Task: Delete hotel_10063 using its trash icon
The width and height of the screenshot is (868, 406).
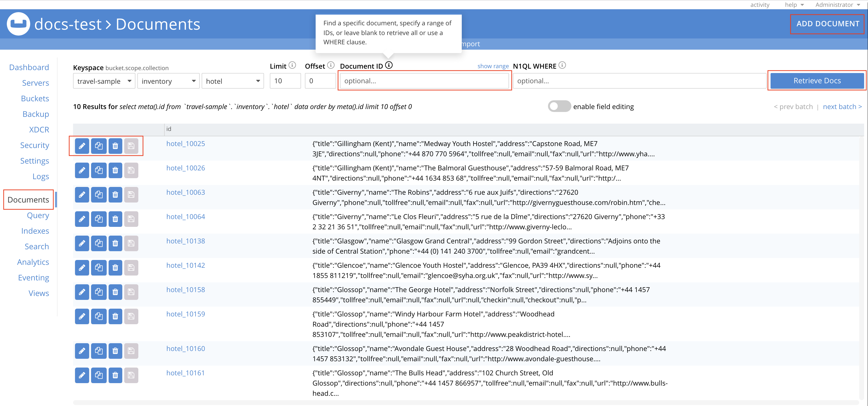Action: pyautogui.click(x=115, y=194)
